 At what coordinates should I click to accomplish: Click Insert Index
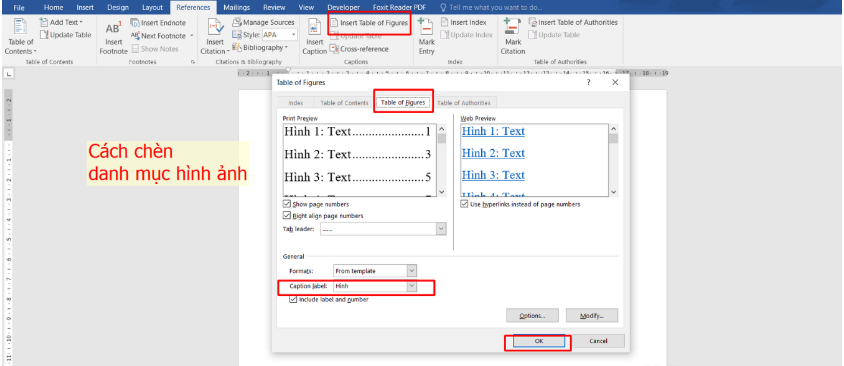coord(463,23)
